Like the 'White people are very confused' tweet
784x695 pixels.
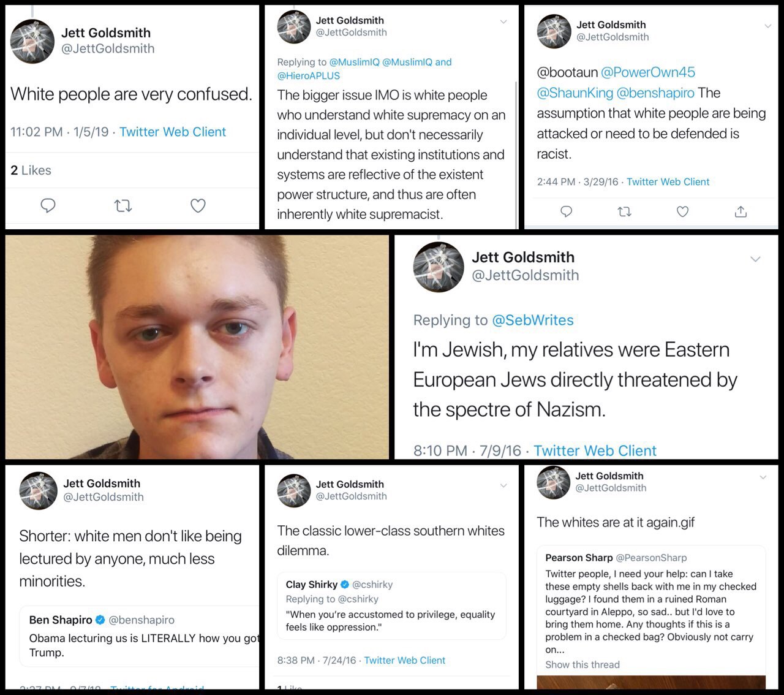pos(198,205)
